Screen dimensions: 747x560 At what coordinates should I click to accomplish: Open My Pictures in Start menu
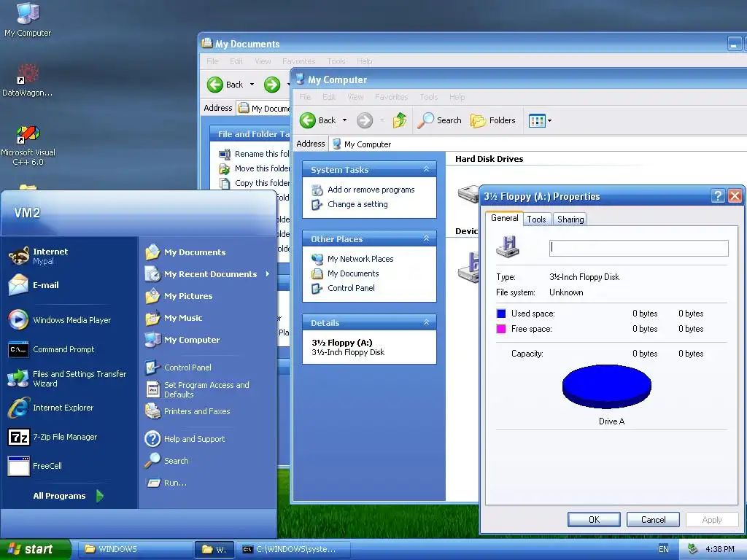coord(179,296)
